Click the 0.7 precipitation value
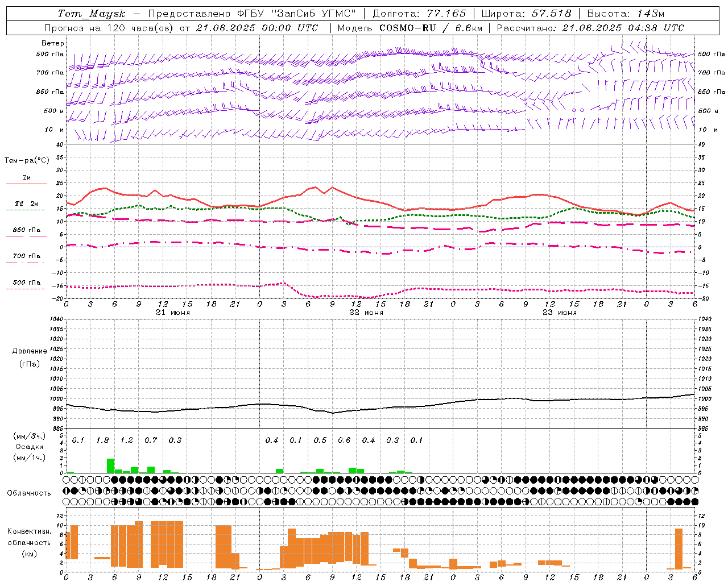728x582 pixels. click(151, 440)
